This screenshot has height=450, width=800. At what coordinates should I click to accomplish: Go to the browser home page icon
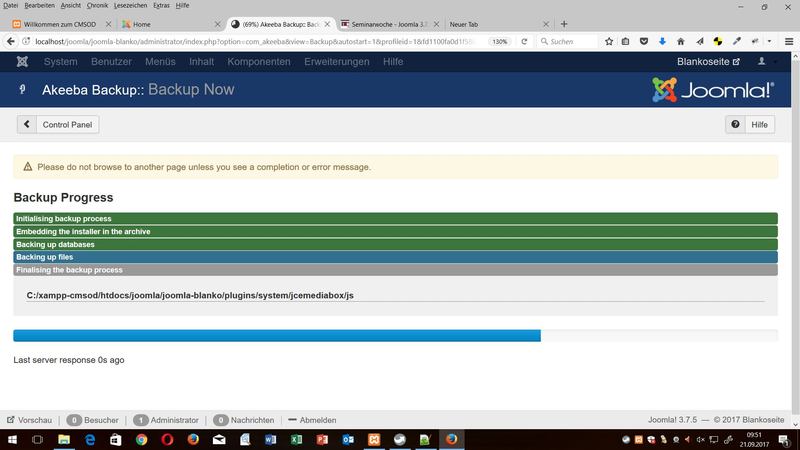(x=681, y=41)
